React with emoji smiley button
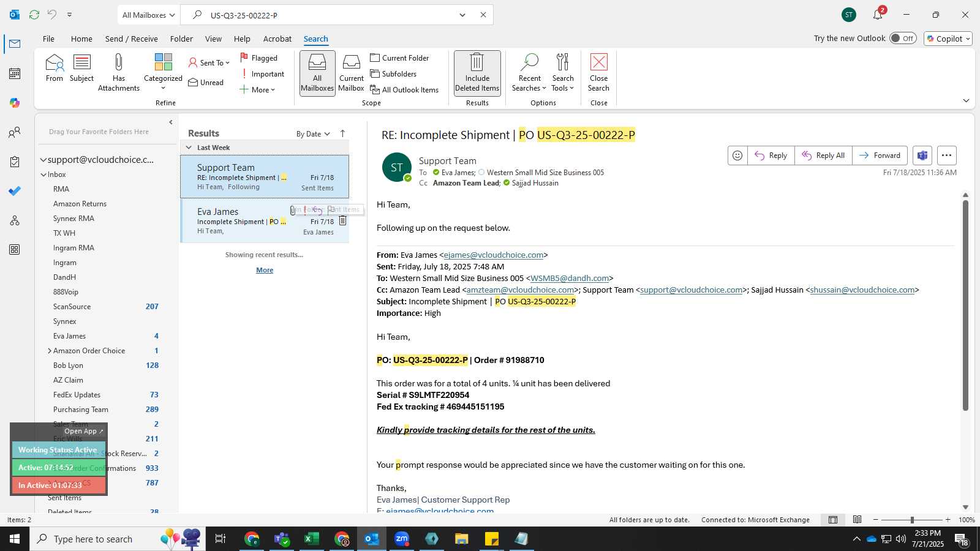980x551 pixels. 737,156
